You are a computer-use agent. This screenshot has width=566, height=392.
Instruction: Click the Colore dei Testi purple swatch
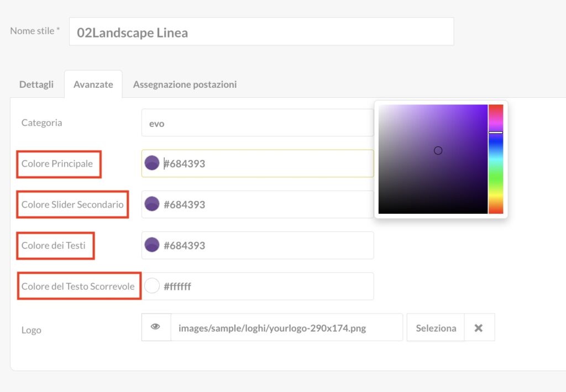point(152,245)
